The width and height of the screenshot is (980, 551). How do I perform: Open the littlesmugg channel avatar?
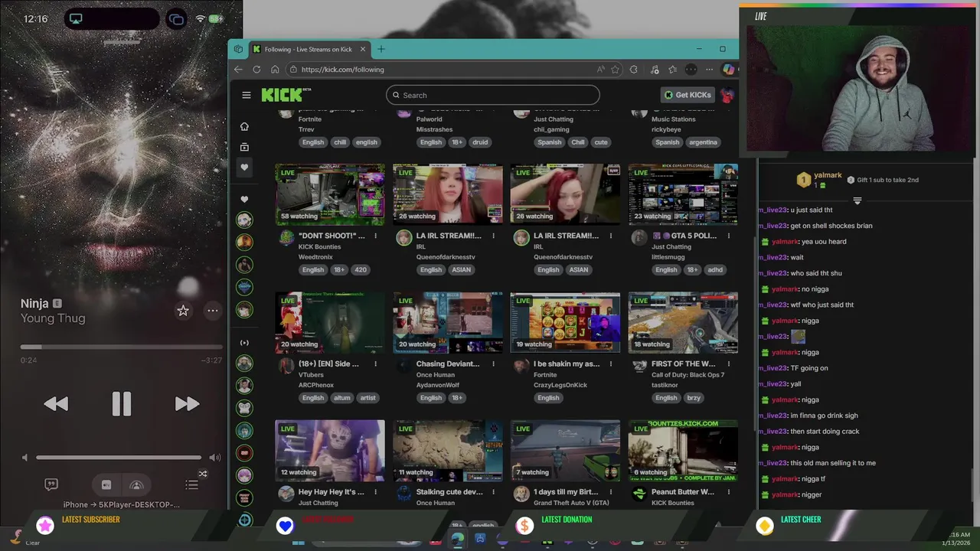tap(639, 238)
